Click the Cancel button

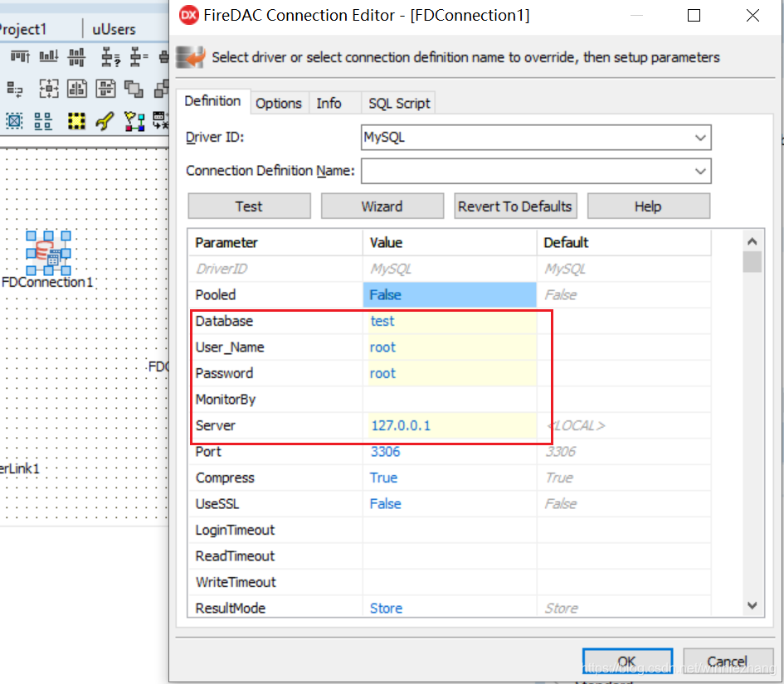pos(728,661)
